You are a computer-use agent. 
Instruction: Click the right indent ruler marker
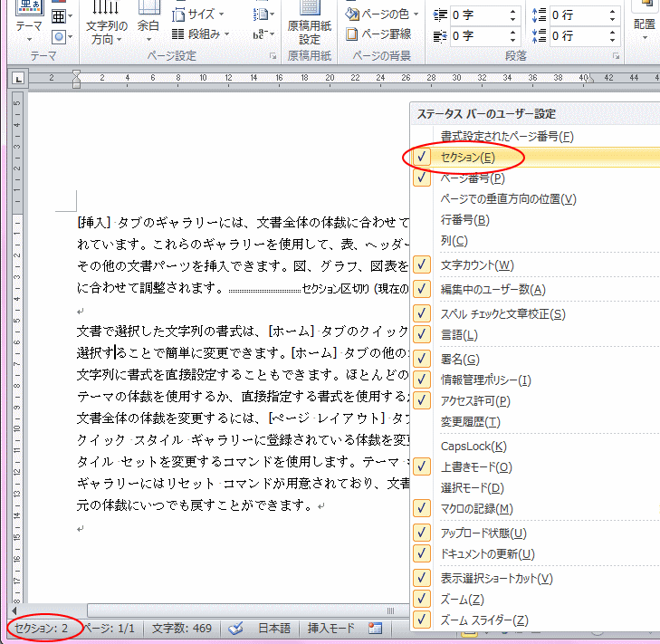pos(589,80)
